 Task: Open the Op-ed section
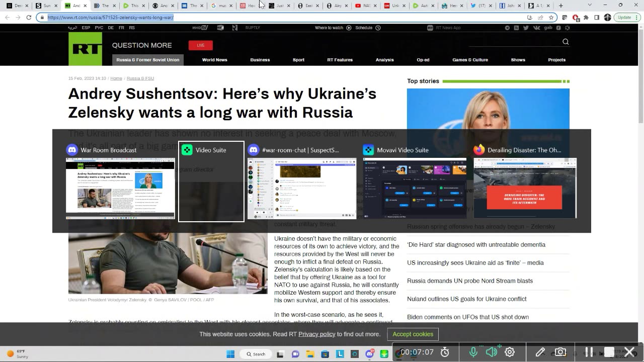[423, 60]
